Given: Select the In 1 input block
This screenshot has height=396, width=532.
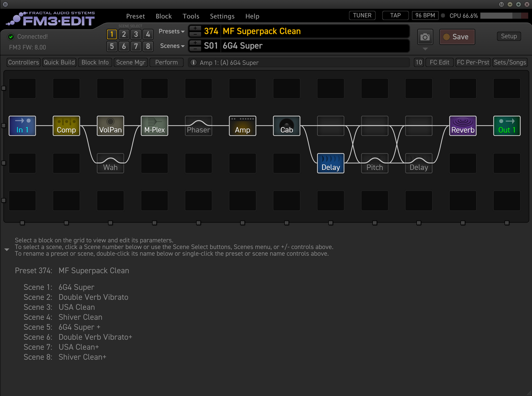Looking at the screenshot, I should pos(22,126).
